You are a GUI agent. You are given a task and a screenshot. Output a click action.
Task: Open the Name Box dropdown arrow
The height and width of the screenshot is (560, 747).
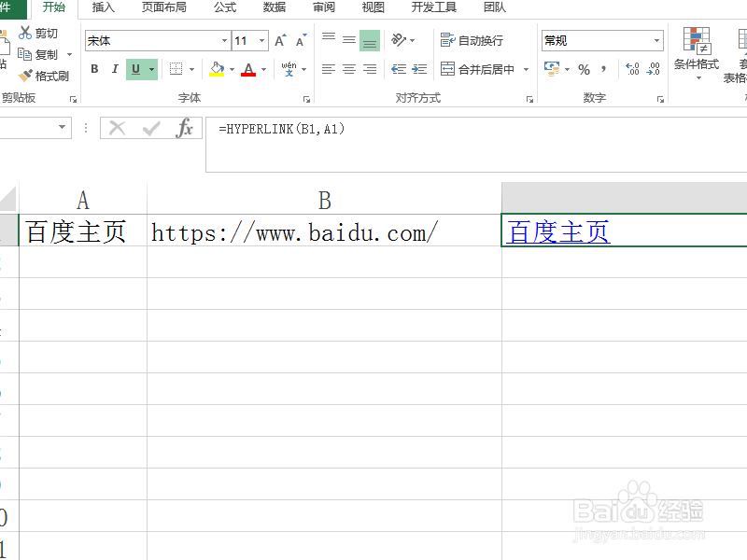tap(62, 127)
